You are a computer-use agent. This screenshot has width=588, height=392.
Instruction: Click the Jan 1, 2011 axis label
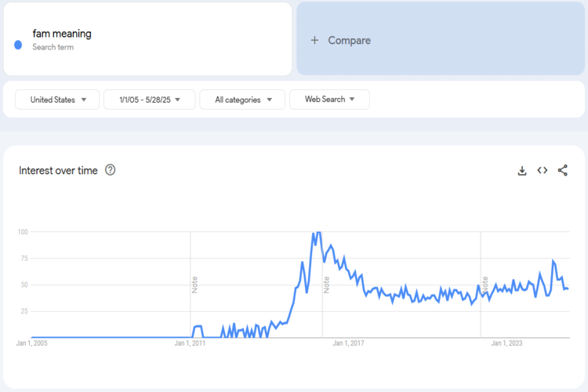point(190,343)
